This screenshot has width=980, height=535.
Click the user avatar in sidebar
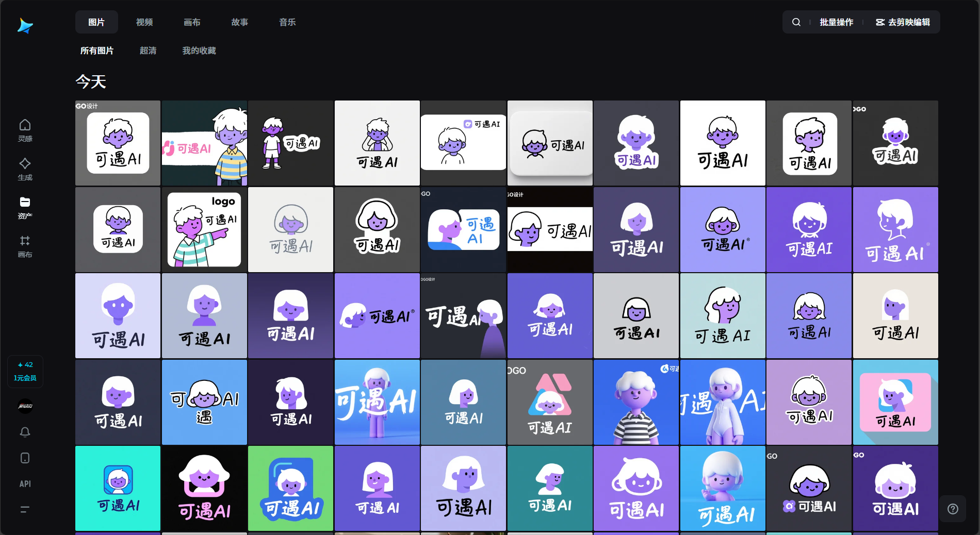25,406
